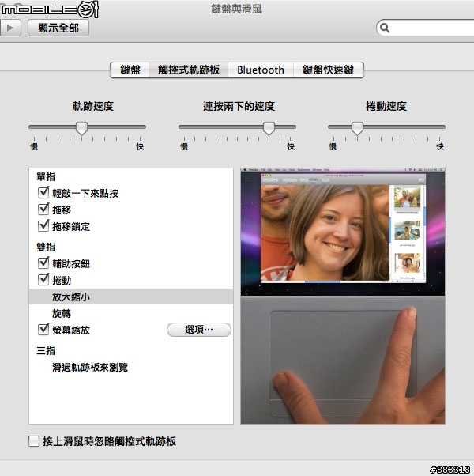This screenshot has height=476, width=474.
Task: Switch to the 鍵盤 tab
Action: pyautogui.click(x=130, y=70)
